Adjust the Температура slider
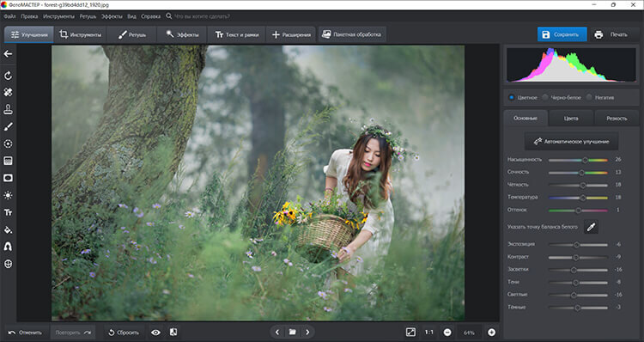This screenshot has width=644, height=342. pos(578,198)
